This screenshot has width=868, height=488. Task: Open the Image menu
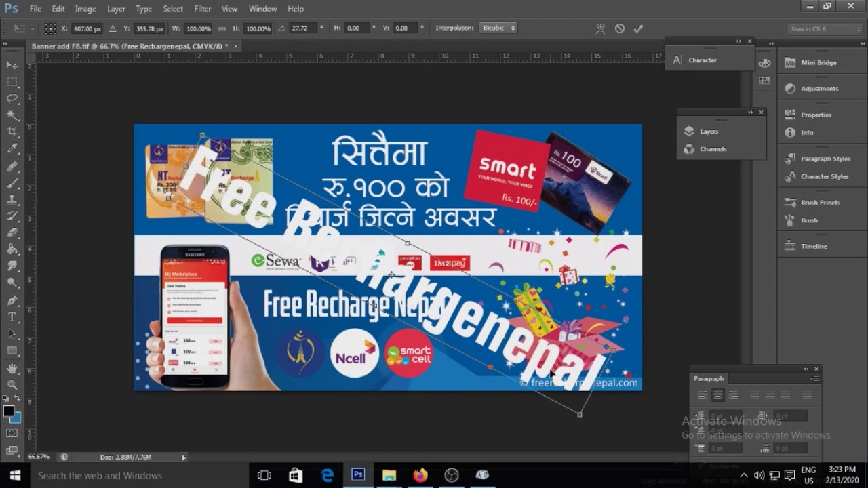coord(85,9)
